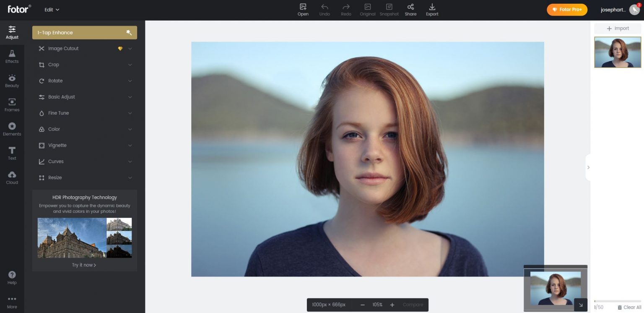Screen dimensions: 644x313
Task: Expand the Curves section
Action: coord(85,162)
